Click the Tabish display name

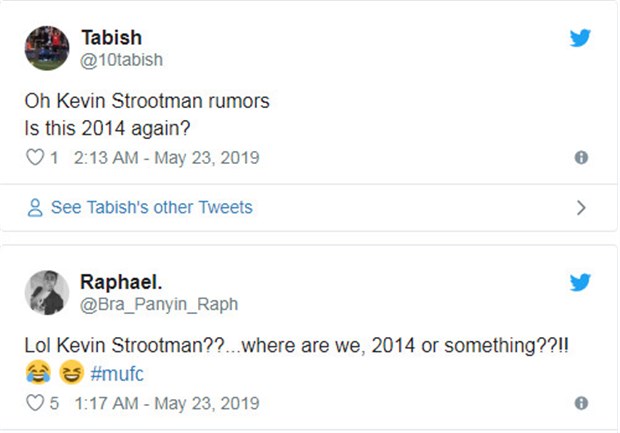pyautogui.click(x=112, y=38)
